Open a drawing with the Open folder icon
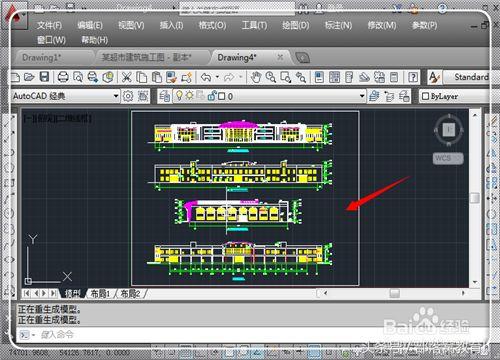 (x=29, y=78)
